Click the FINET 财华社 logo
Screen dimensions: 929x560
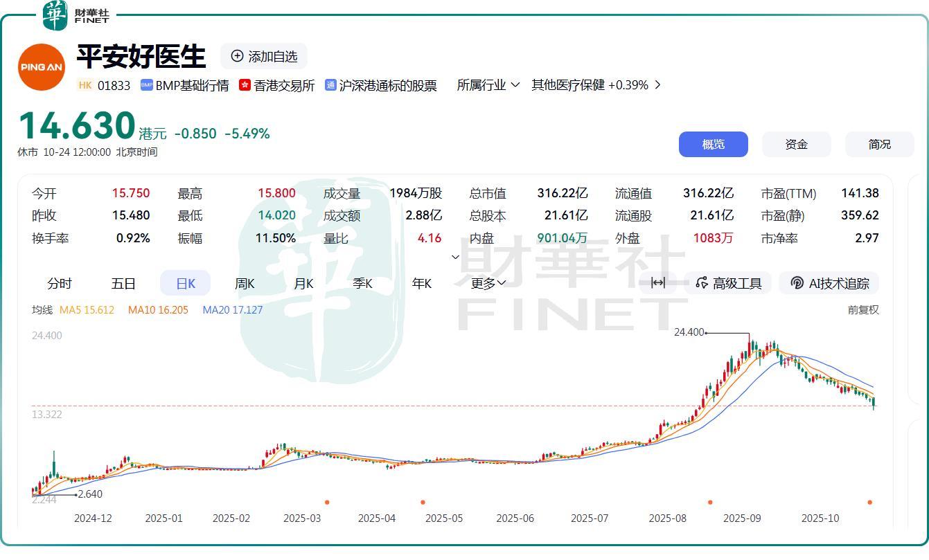click(76, 15)
